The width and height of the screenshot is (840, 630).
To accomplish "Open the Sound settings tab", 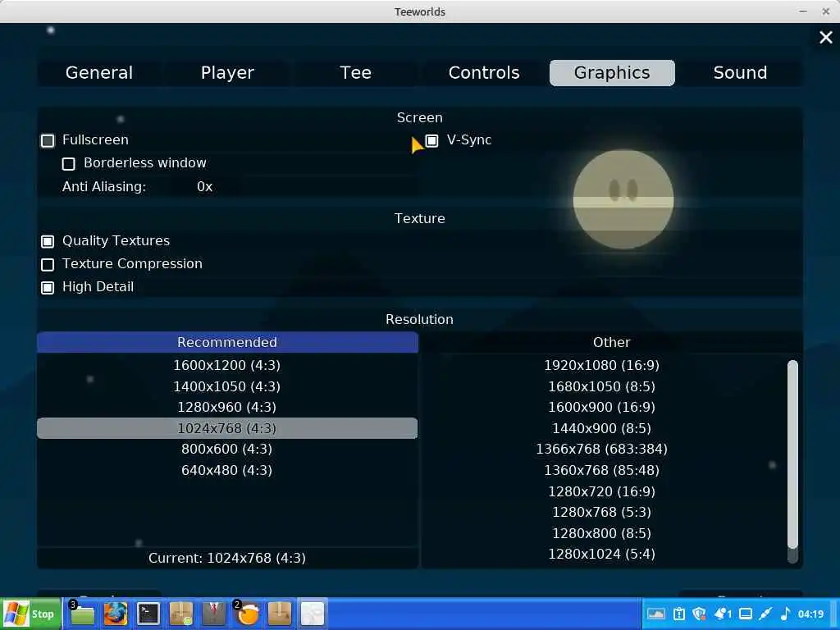I will coord(741,73).
